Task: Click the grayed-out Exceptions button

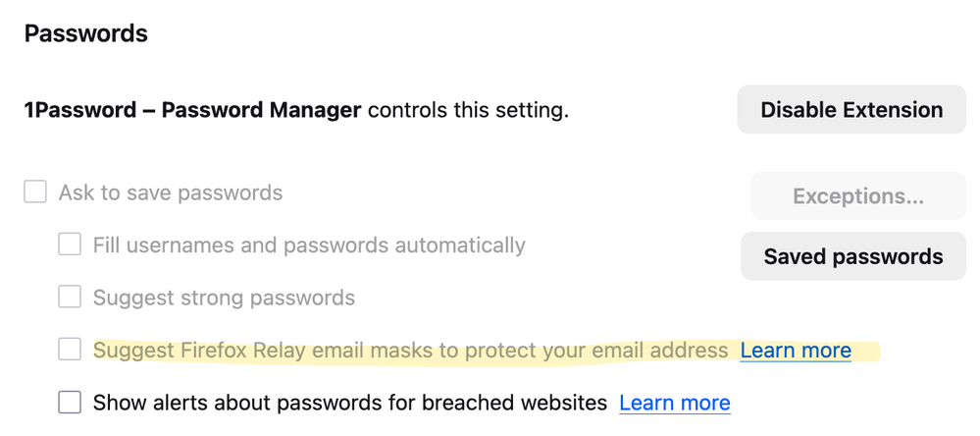Action: coord(857,196)
